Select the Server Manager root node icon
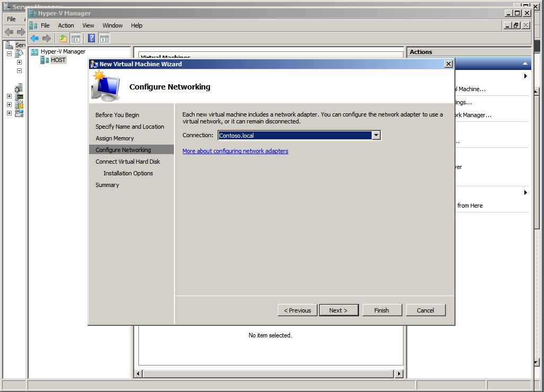The height and width of the screenshot is (392, 544). point(10,45)
